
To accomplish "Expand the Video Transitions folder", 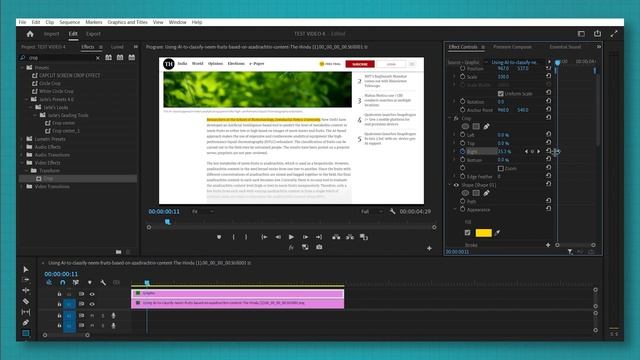I will [x=22, y=187].
